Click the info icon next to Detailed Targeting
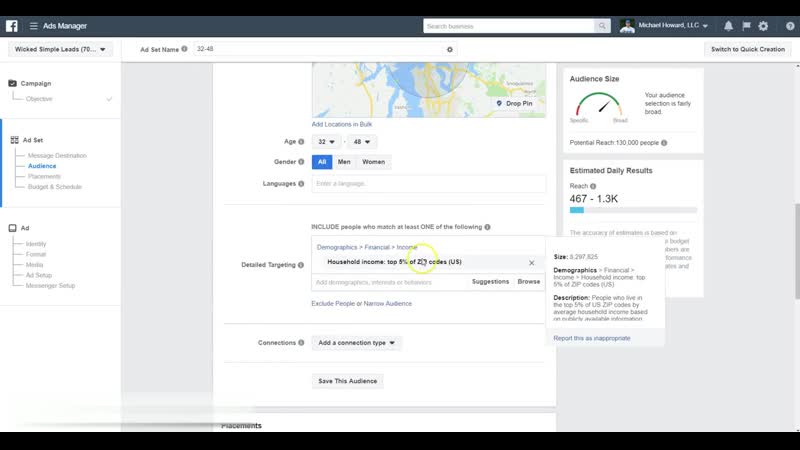This screenshot has height=450, width=800. (301, 265)
